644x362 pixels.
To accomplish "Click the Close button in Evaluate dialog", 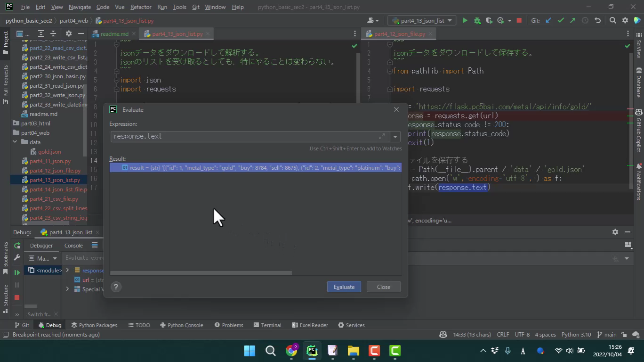I will coord(383,287).
